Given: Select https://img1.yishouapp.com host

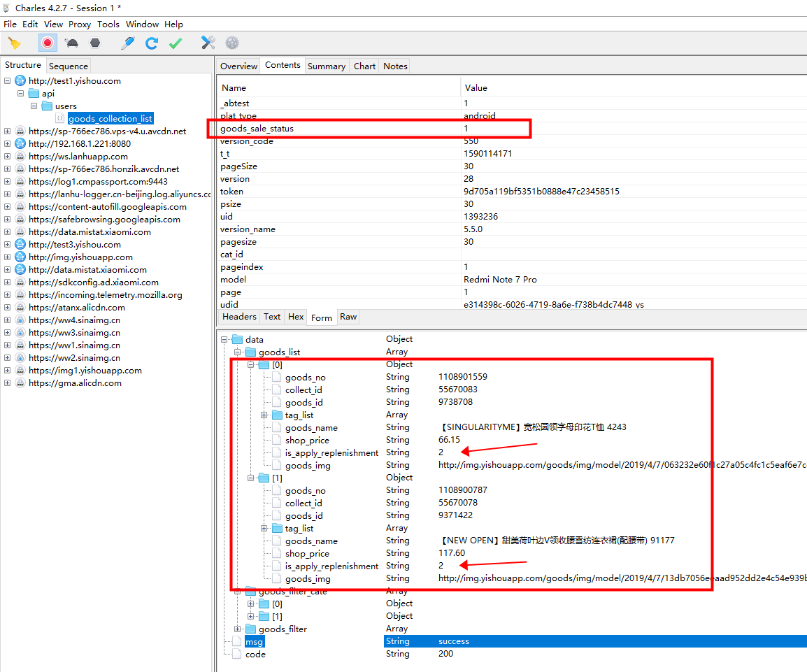Looking at the screenshot, I should (85, 371).
